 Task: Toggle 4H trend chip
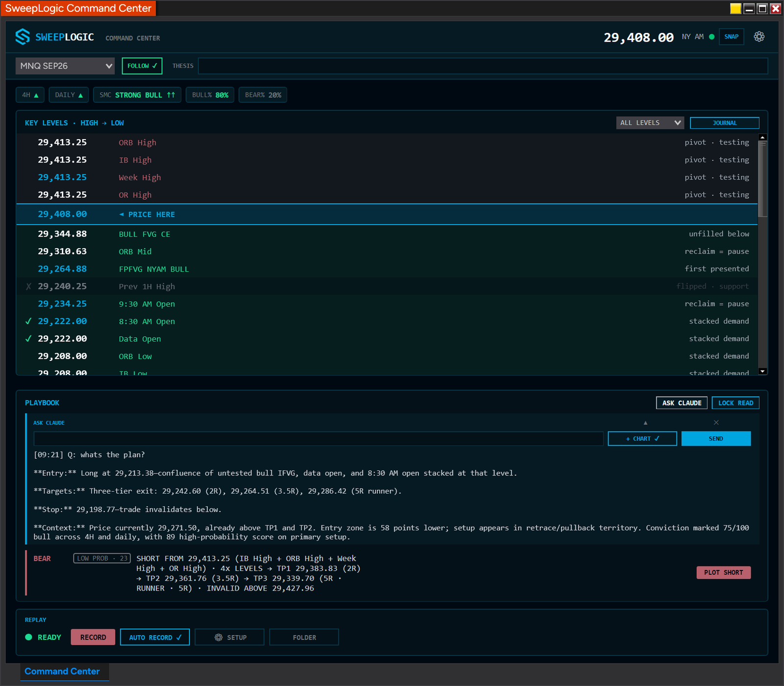[30, 95]
